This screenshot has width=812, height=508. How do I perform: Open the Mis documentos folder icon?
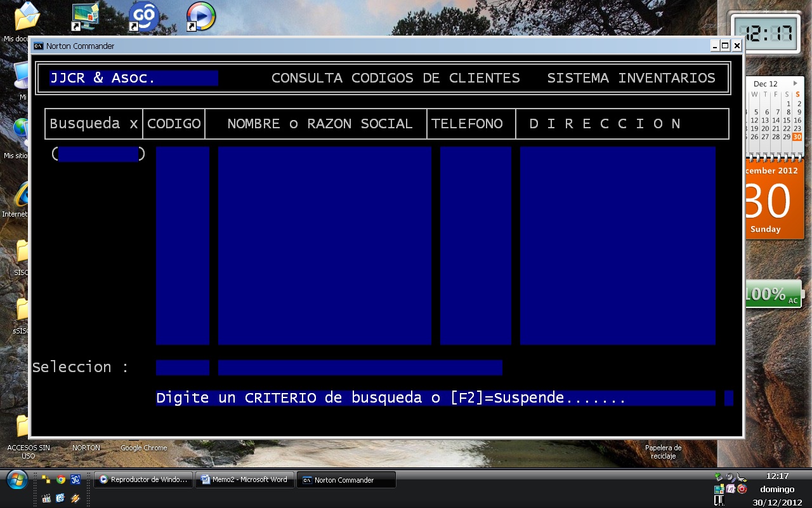click(26, 17)
